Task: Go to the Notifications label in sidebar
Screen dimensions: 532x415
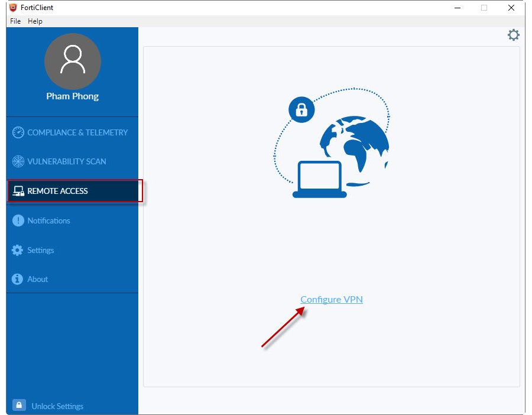Action: pyautogui.click(x=48, y=221)
